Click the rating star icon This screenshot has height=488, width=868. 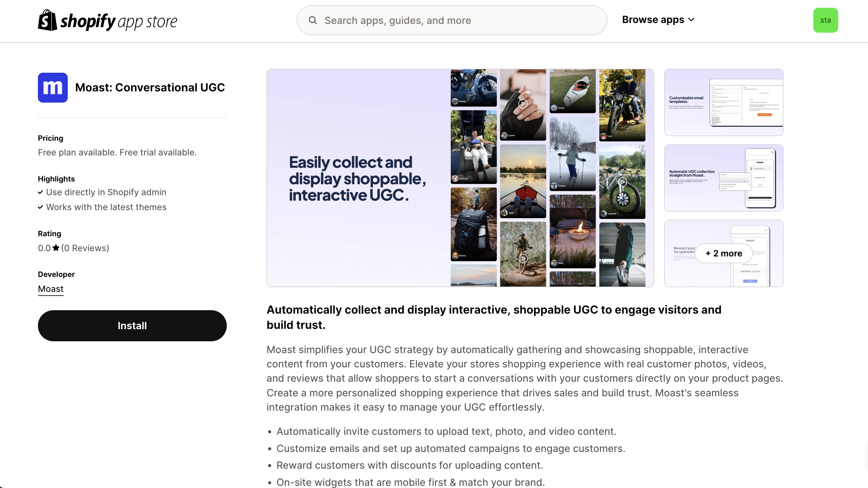click(56, 248)
